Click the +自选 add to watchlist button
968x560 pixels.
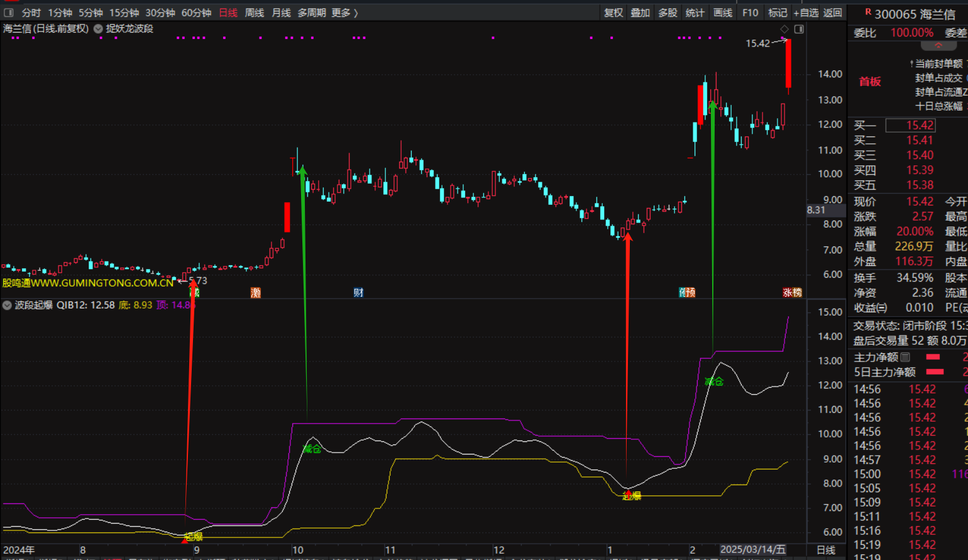coord(806,13)
